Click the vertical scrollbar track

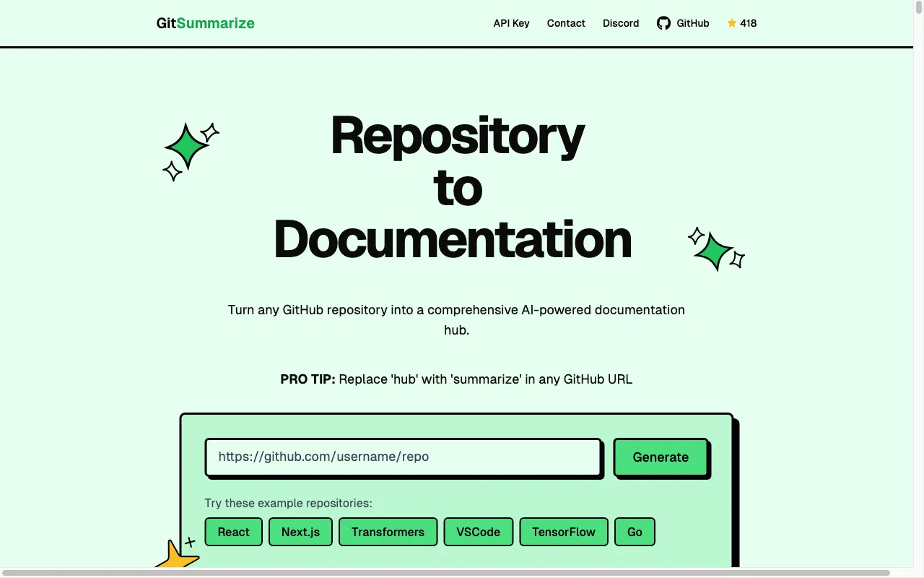click(x=918, y=284)
